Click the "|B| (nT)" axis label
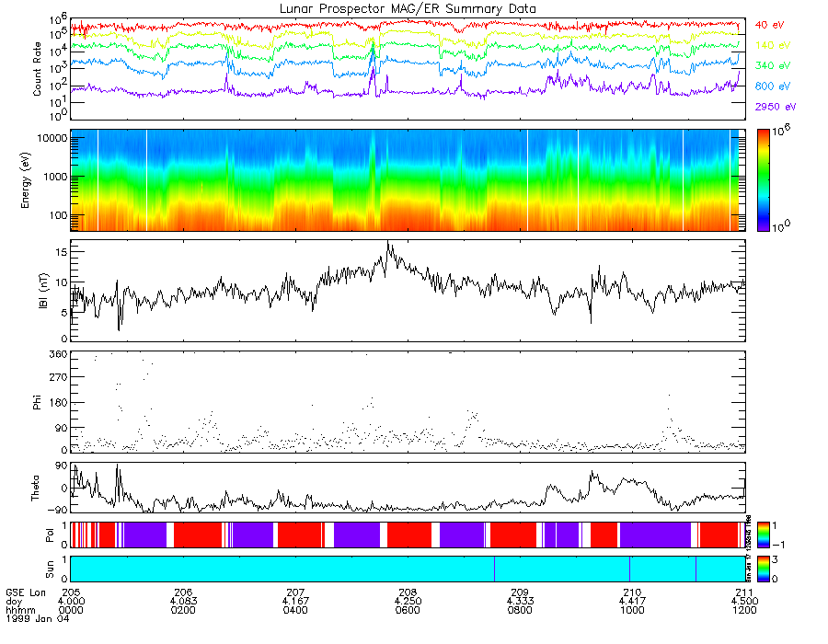 [43, 291]
